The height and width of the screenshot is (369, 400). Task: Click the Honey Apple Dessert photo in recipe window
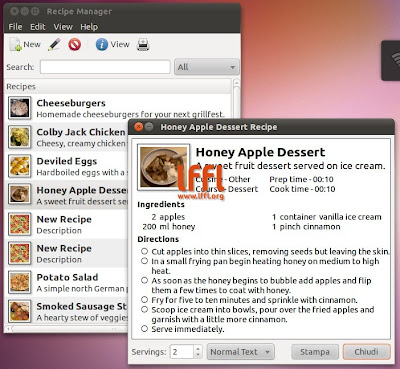tap(164, 168)
